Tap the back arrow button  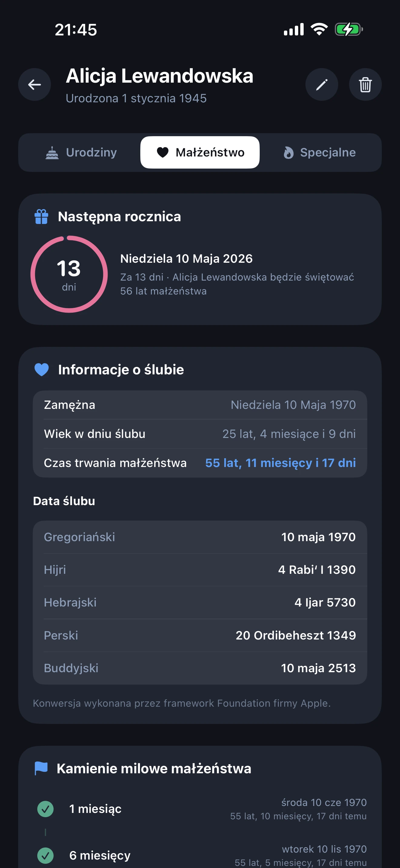[35, 84]
